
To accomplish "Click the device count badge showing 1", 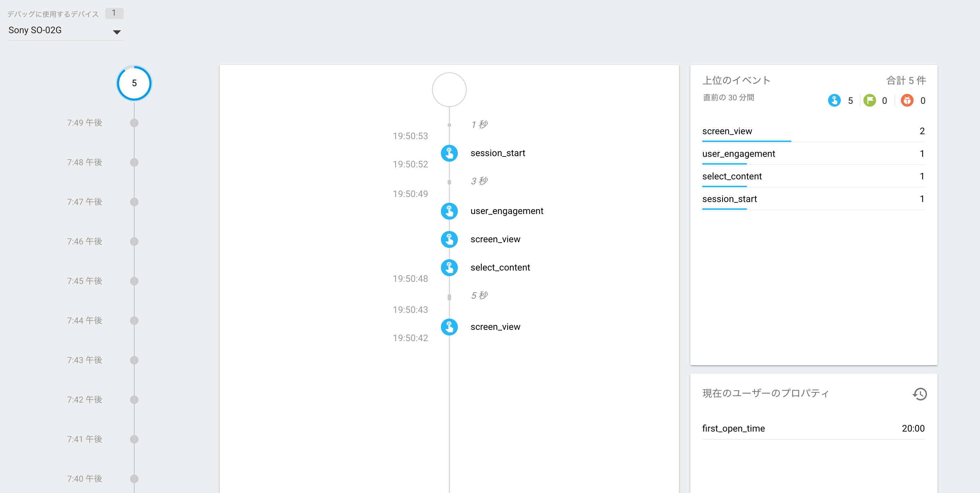I will point(114,13).
